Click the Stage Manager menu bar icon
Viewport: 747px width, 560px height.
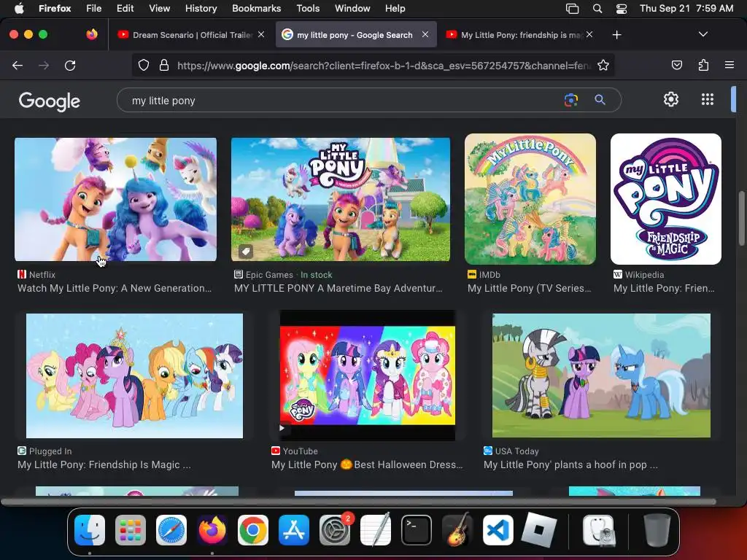coord(572,8)
